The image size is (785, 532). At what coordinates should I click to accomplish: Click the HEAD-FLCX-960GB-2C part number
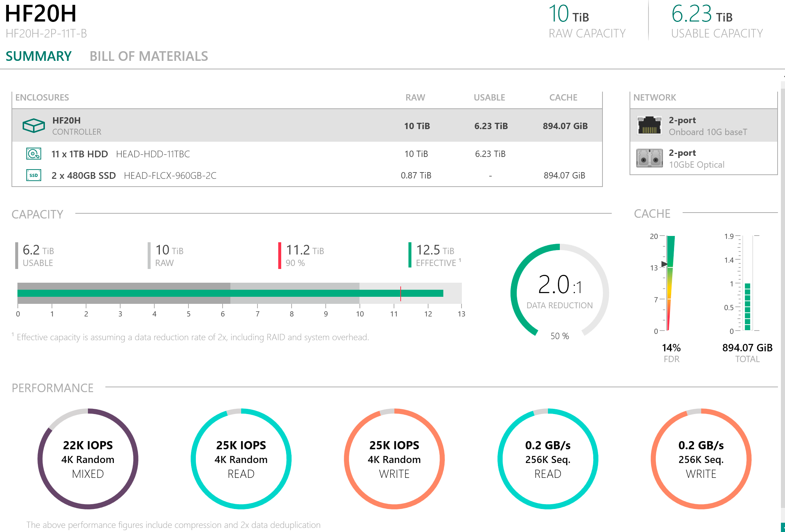click(x=170, y=175)
